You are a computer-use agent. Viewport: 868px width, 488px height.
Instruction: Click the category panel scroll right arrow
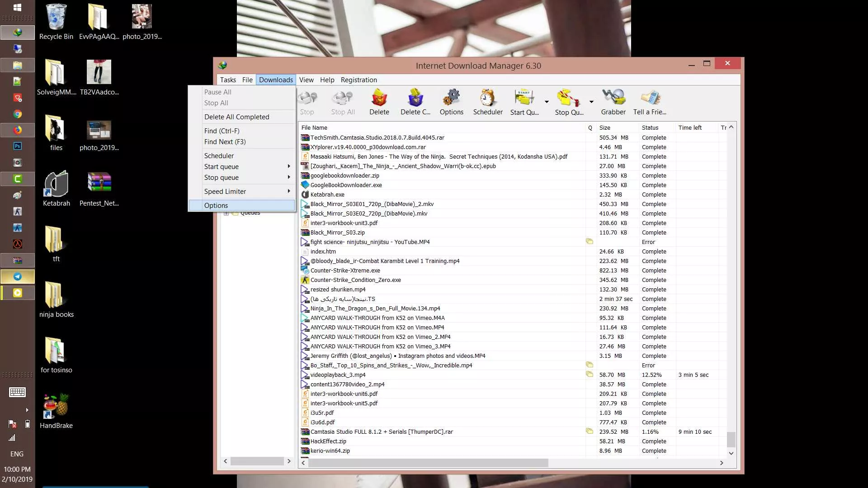289,461
